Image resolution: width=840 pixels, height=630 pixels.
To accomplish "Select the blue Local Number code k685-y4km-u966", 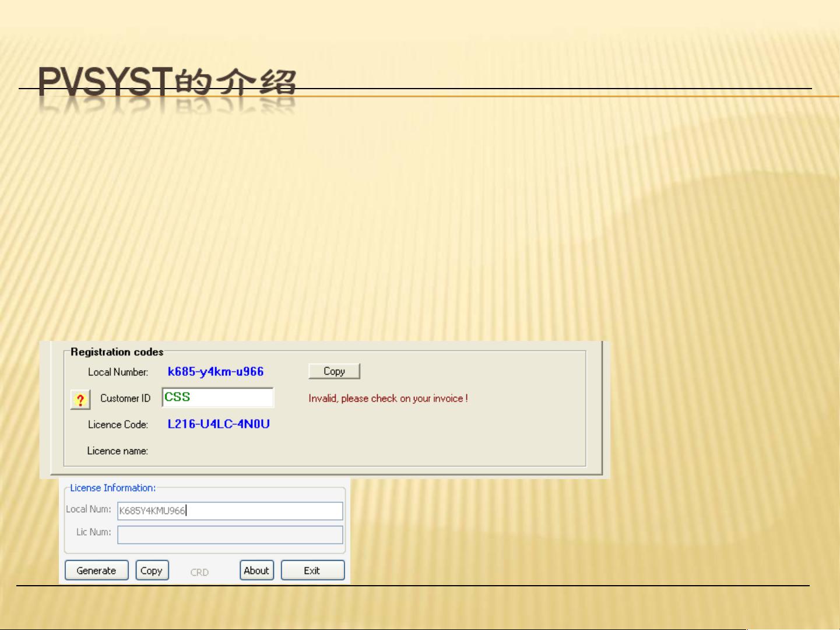I will click(x=215, y=371).
